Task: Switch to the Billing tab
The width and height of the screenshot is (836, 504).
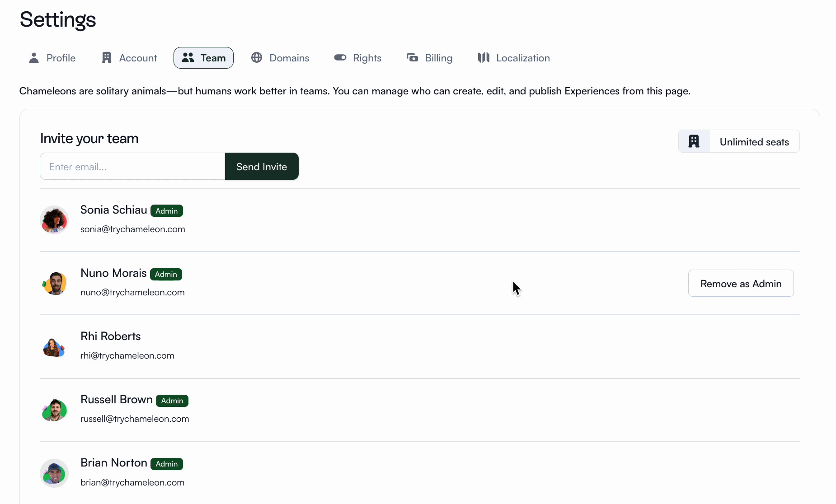Action: [437, 58]
